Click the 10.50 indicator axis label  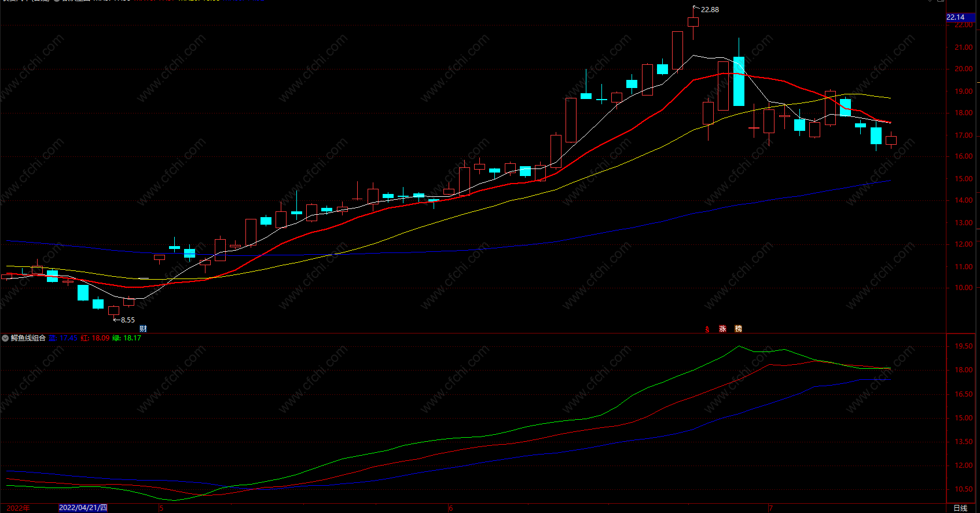pos(964,489)
